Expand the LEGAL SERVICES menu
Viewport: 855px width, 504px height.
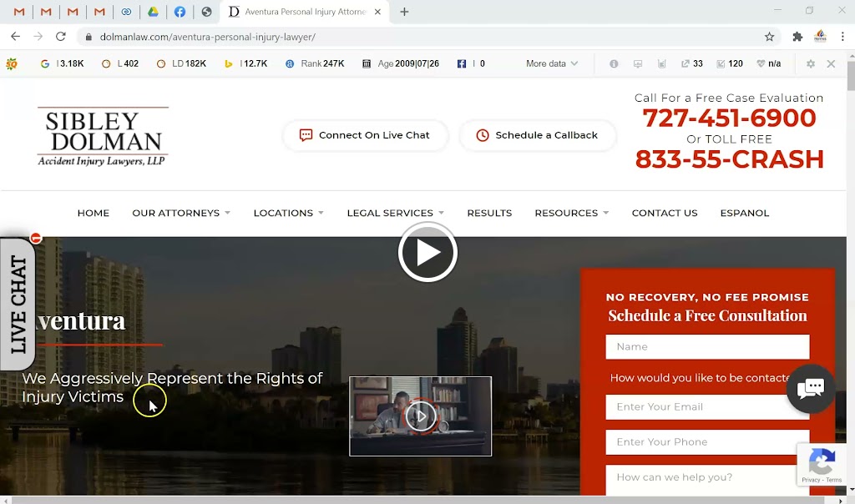[395, 213]
